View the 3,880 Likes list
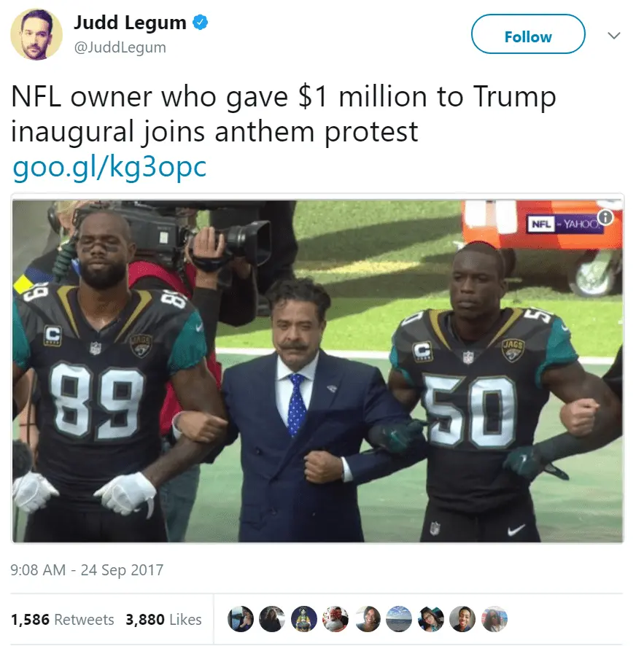Viewport: 644px width, 646px height. (x=163, y=619)
